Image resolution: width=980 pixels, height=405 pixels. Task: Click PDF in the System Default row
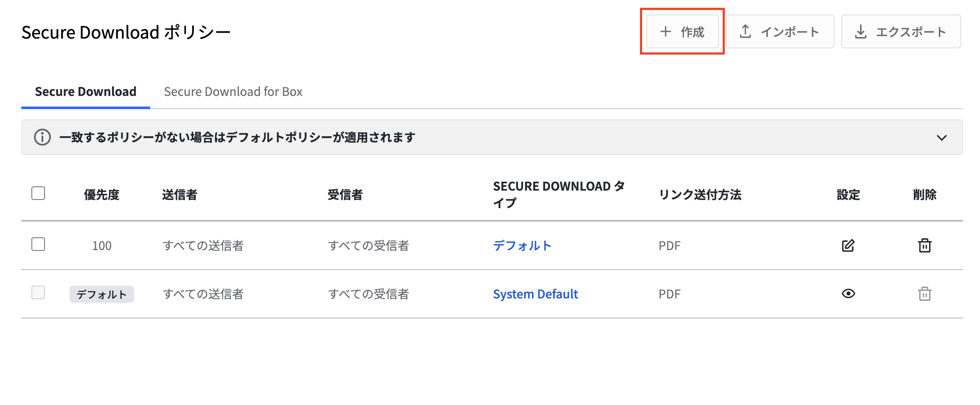coord(669,294)
